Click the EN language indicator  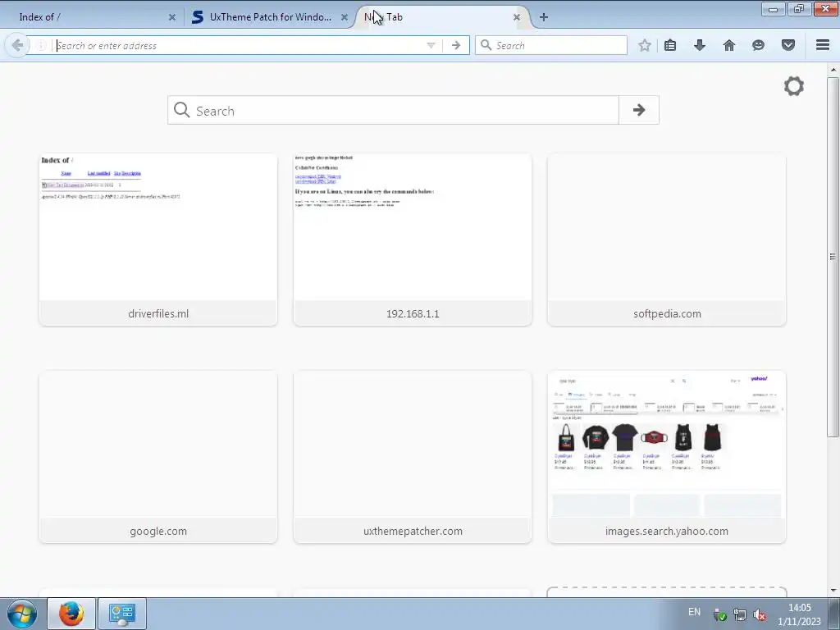[x=694, y=612]
